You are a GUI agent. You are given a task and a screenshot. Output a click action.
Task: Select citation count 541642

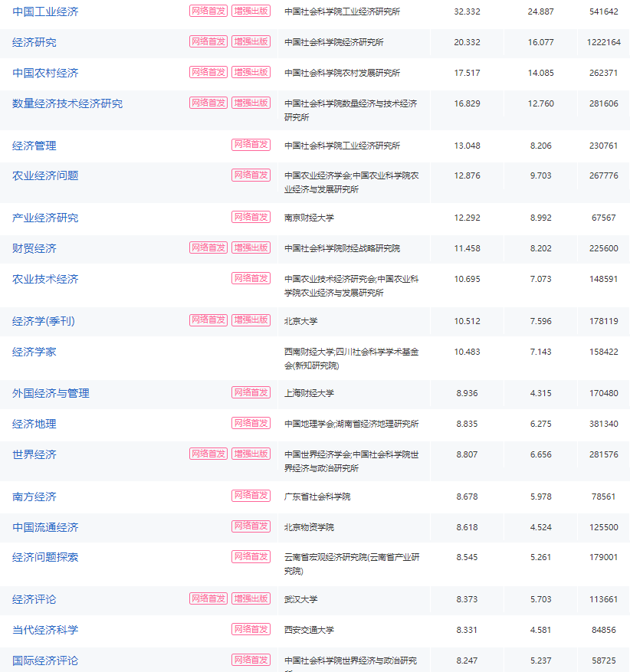click(x=604, y=12)
